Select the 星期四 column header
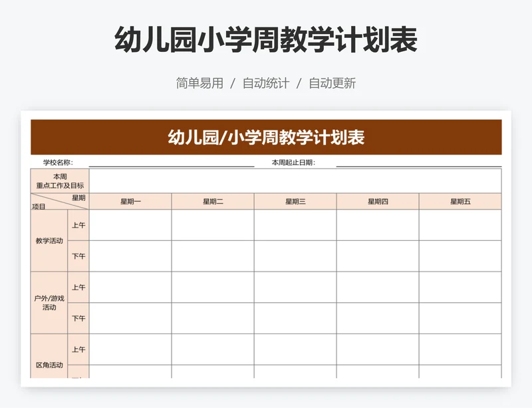This screenshot has height=408, width=532. click(378, 202)
